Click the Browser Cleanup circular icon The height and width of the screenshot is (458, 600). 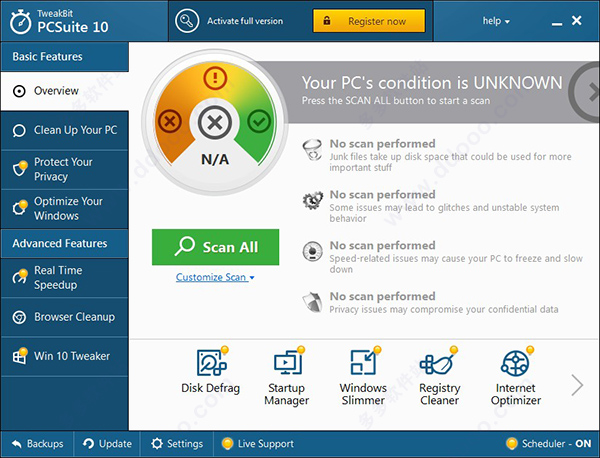[x=19, y=317]
